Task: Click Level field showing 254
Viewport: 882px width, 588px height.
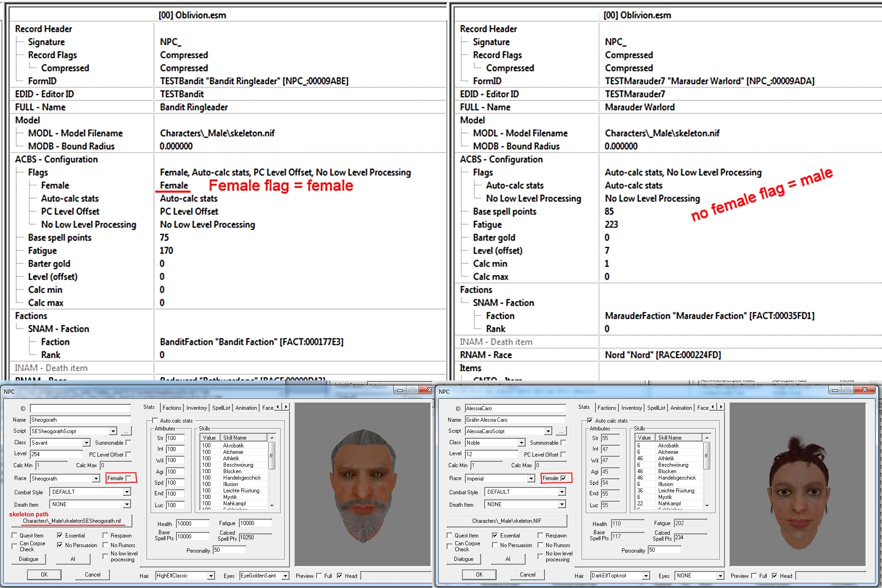Action: pos(57,454)
